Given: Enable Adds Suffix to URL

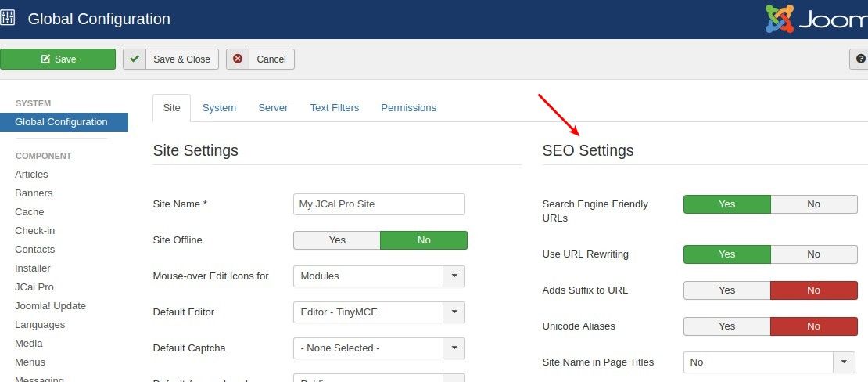Looking at the screenshot, I should (726, 290).
